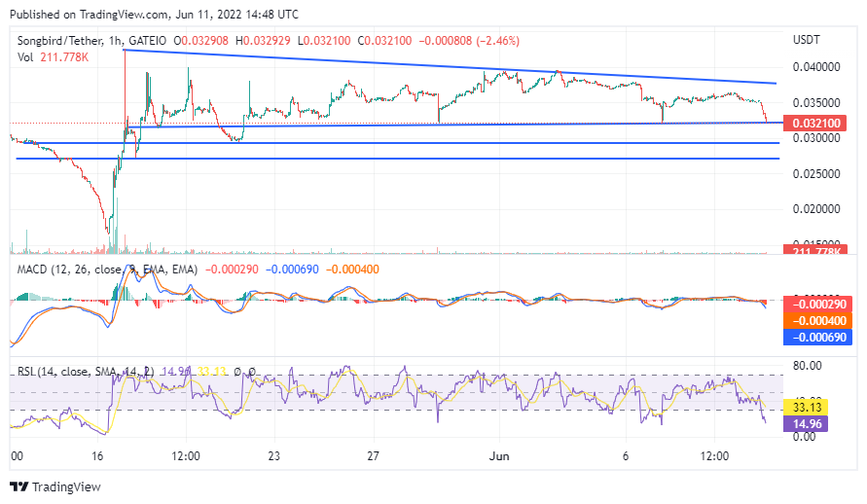Select the Songbird/Tether, 1h, GATEIO symbol title
The image size is (867, 504).
[x=91, y=41]
